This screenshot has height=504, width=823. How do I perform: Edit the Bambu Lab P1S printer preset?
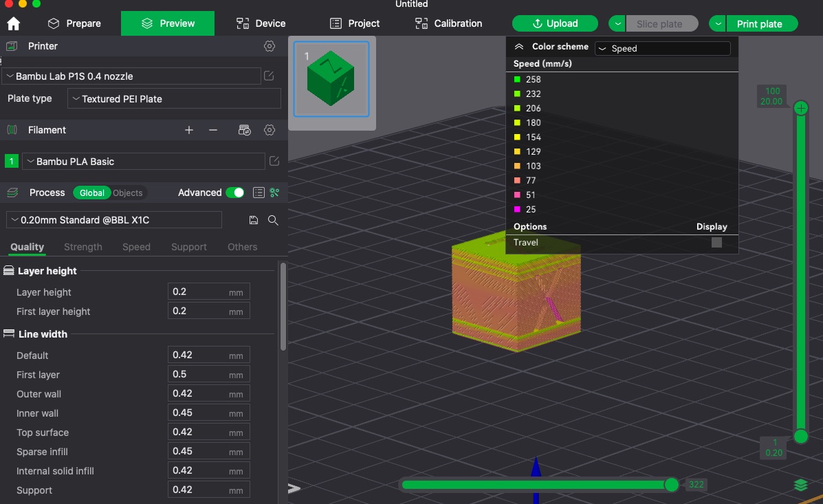(269, 76)
